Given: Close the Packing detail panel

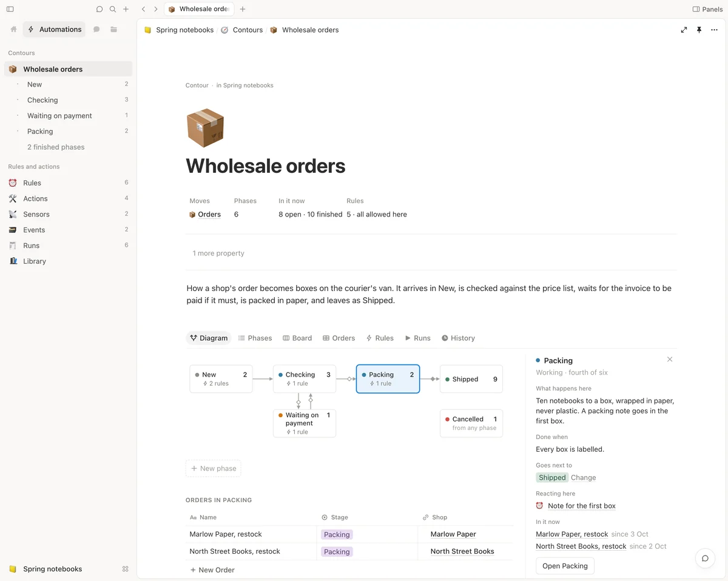Looking at the screenshot, I should [x=670, y=360].
